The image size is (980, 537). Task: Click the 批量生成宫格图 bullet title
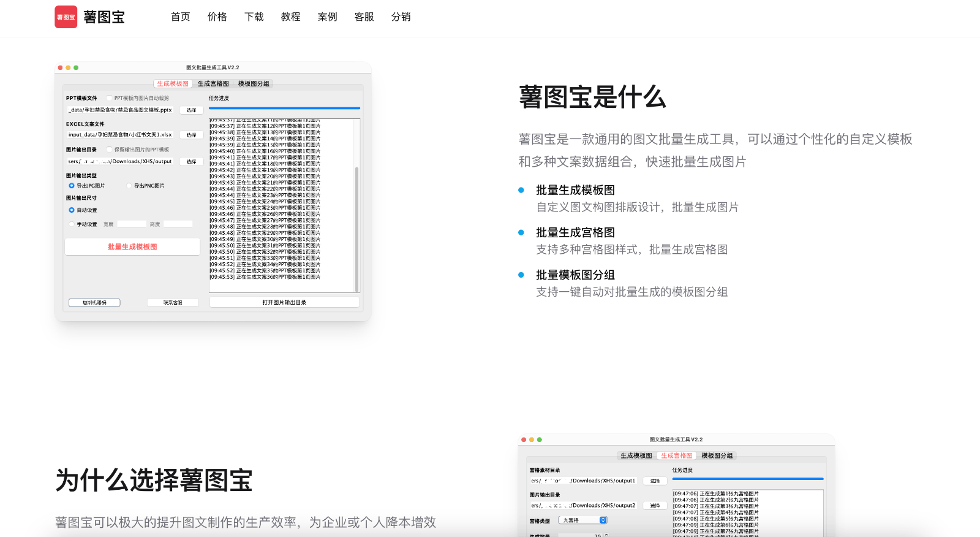575,232
